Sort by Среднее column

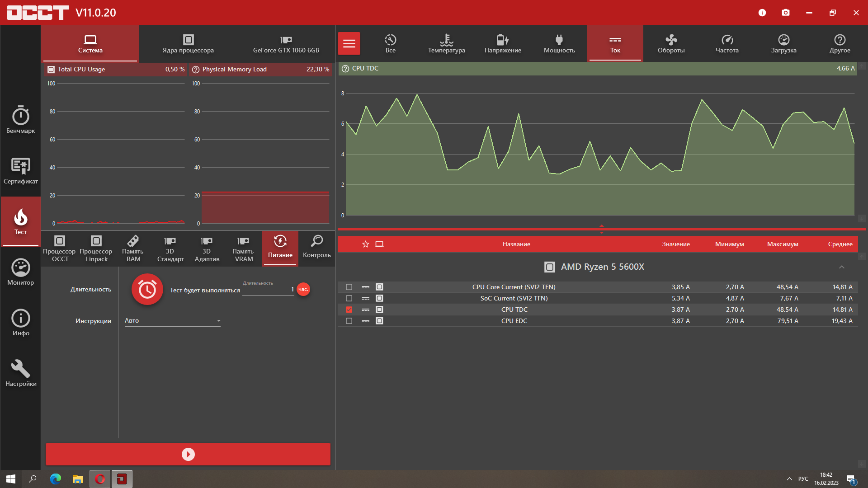[840, 244]
